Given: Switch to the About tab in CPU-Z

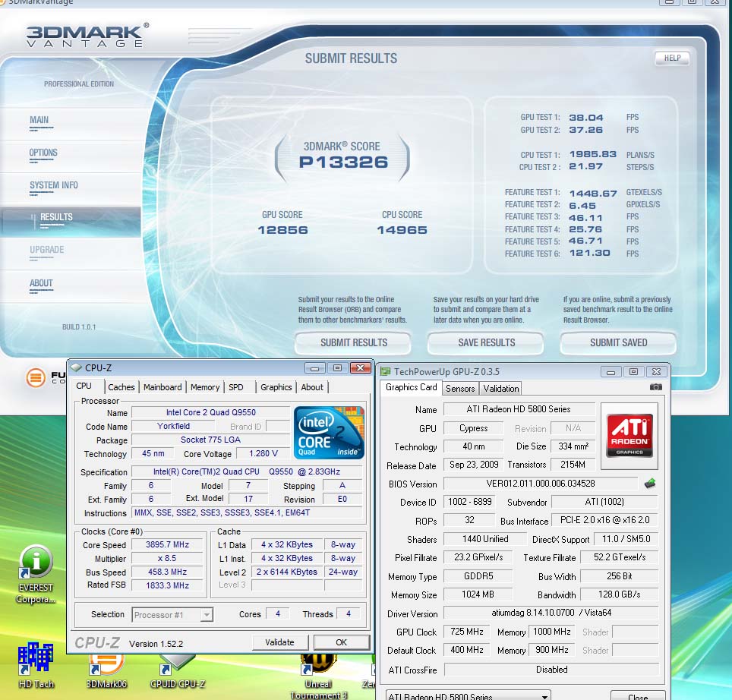Looking at the screenshot, I should 312,387.
